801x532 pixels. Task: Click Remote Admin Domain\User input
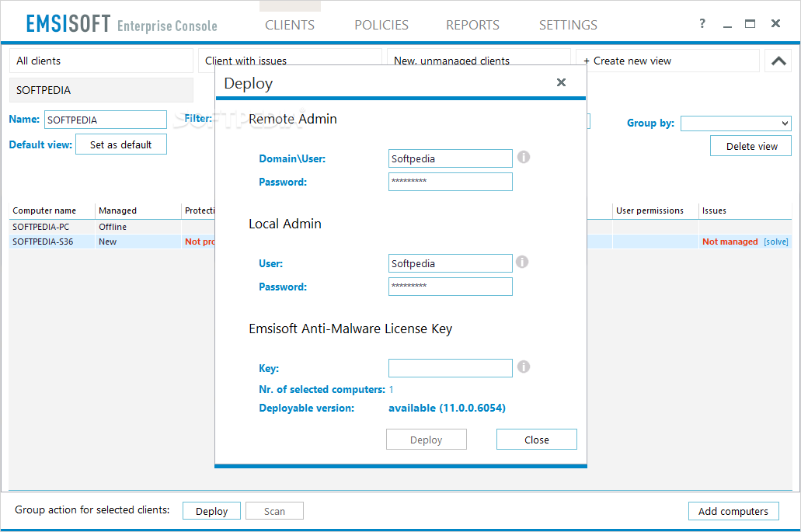point(450,158)
